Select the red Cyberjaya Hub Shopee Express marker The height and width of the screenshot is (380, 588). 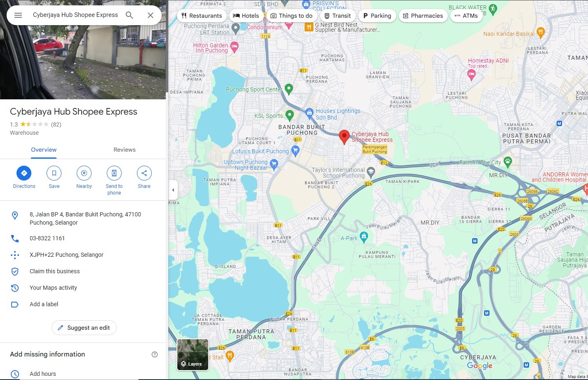coord(344,137)
